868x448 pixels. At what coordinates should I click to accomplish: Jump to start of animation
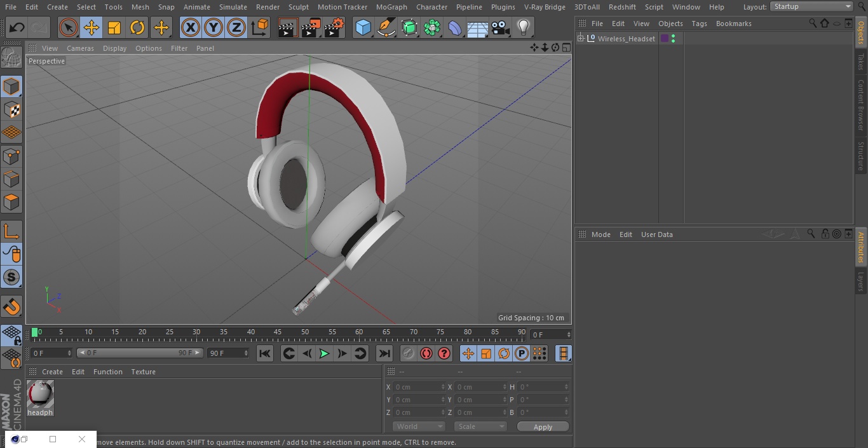pyautogui.click(x=265, y=353)
